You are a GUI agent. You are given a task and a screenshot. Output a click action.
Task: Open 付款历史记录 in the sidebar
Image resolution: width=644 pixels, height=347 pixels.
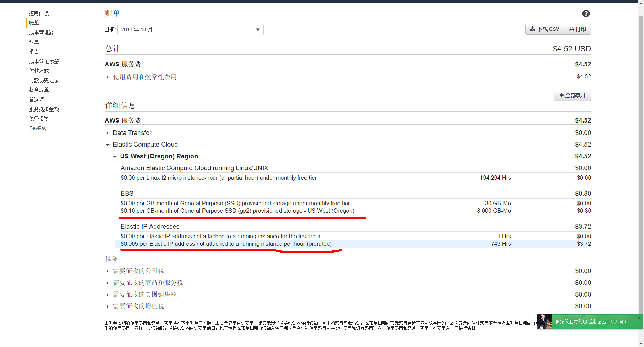[44, 80]
